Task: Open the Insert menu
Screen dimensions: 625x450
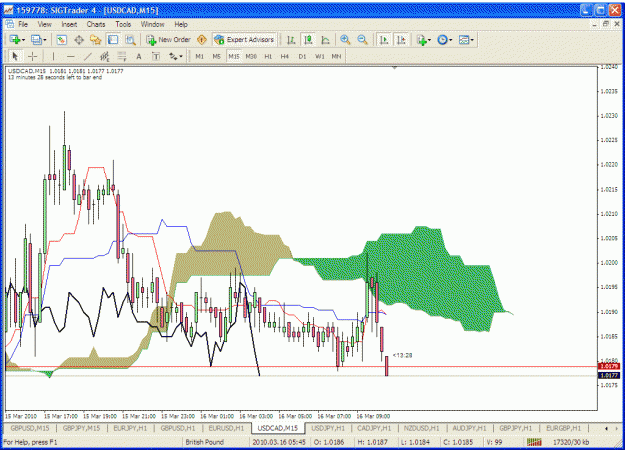Action: point(69,24)
